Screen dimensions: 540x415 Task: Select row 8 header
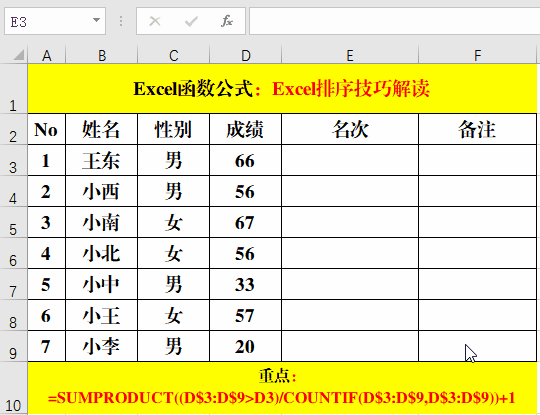pos(13,315)
